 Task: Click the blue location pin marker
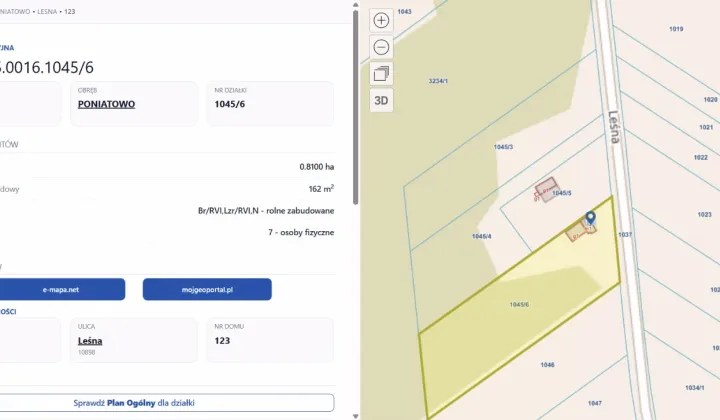(x=591, y=218)
